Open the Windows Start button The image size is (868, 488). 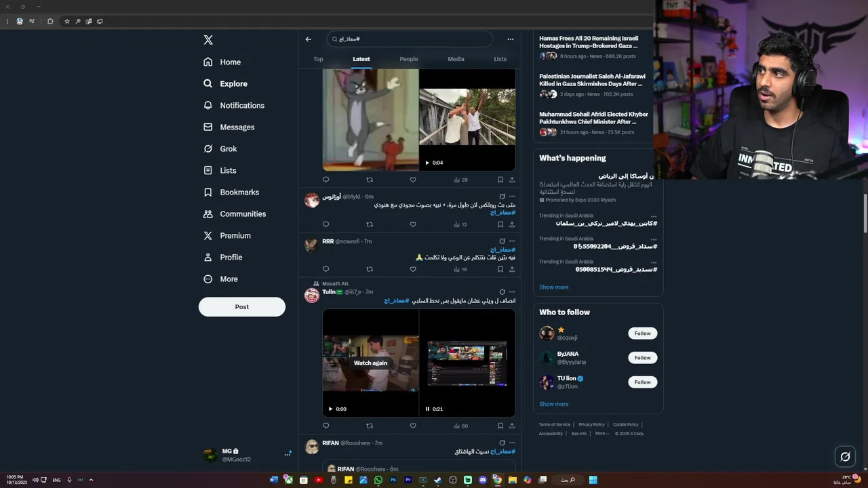pos(593,480)
